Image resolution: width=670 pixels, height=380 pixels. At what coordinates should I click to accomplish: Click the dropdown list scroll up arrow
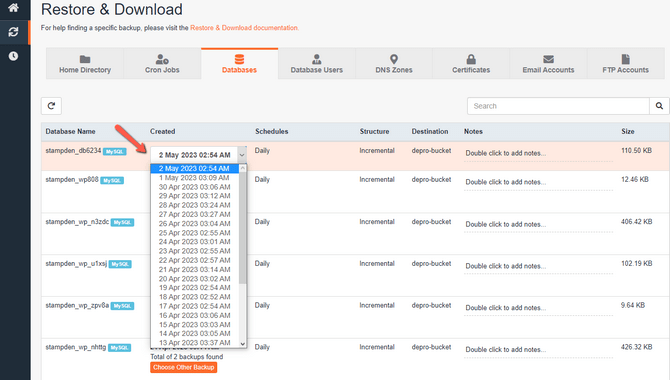coord(243,168)
